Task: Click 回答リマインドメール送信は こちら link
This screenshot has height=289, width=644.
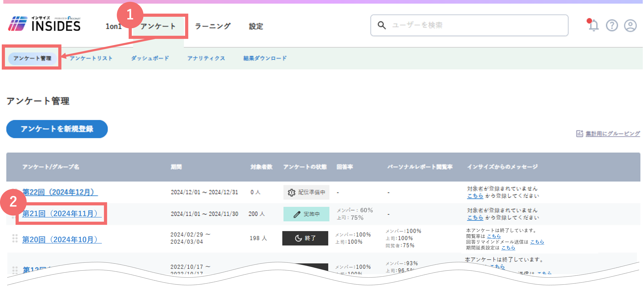Action: click(537, 242)
